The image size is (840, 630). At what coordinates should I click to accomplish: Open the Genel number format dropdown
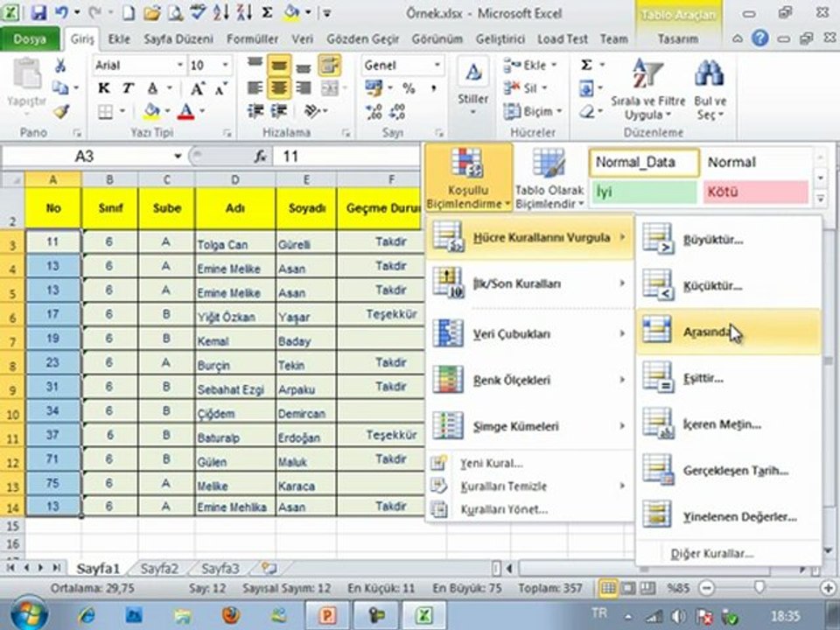pos(437,66)
